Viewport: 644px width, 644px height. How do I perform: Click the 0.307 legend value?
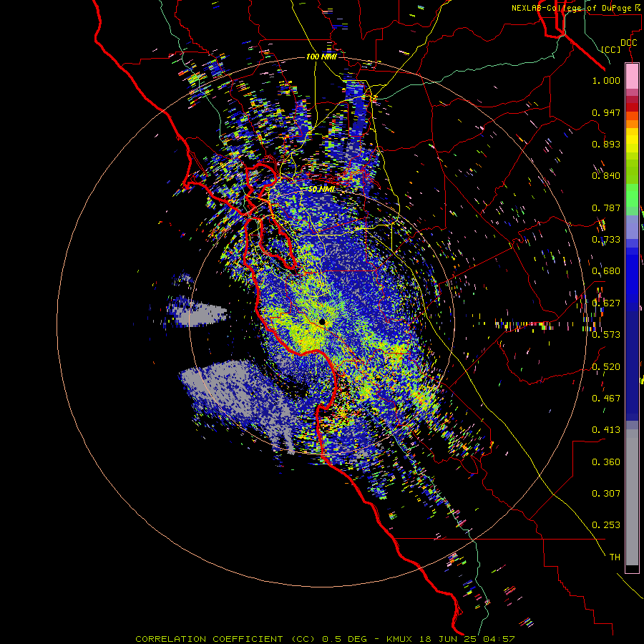coord(606,494)
